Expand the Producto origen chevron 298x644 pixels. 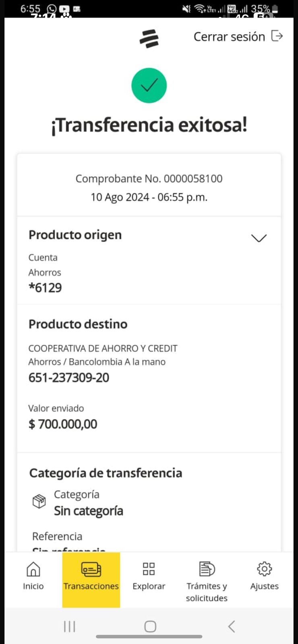pos(259,238)
